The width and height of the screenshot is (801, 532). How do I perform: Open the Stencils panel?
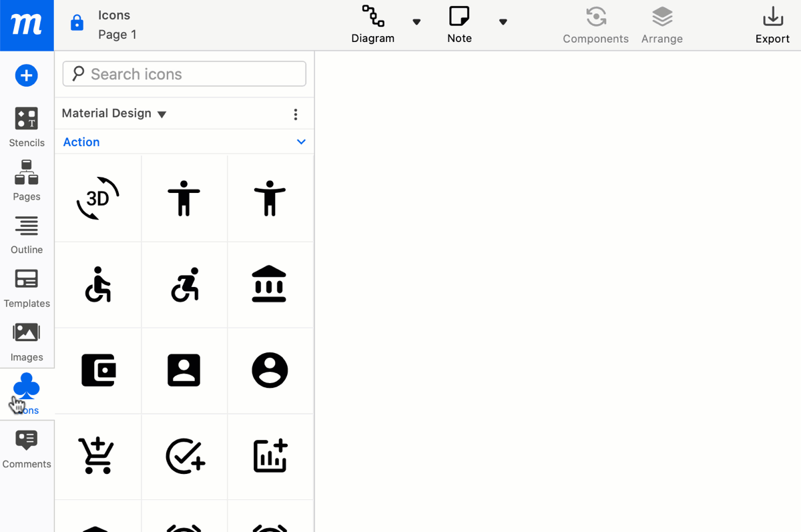click(x=27, y=127)
